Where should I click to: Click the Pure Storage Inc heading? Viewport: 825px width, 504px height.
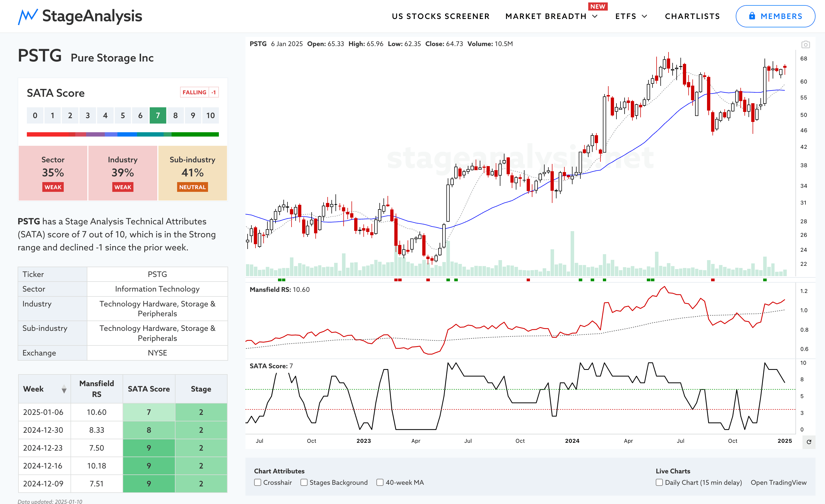click(x=112, y=58)
